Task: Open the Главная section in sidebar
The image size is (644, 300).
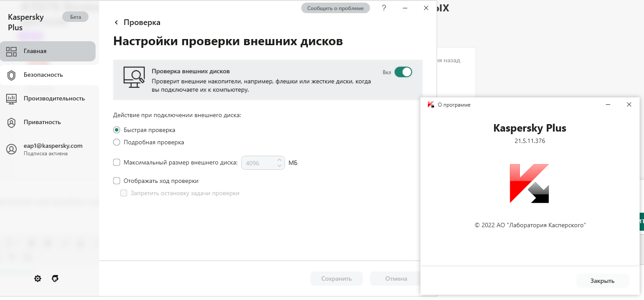Action: (x=48, y=51)
